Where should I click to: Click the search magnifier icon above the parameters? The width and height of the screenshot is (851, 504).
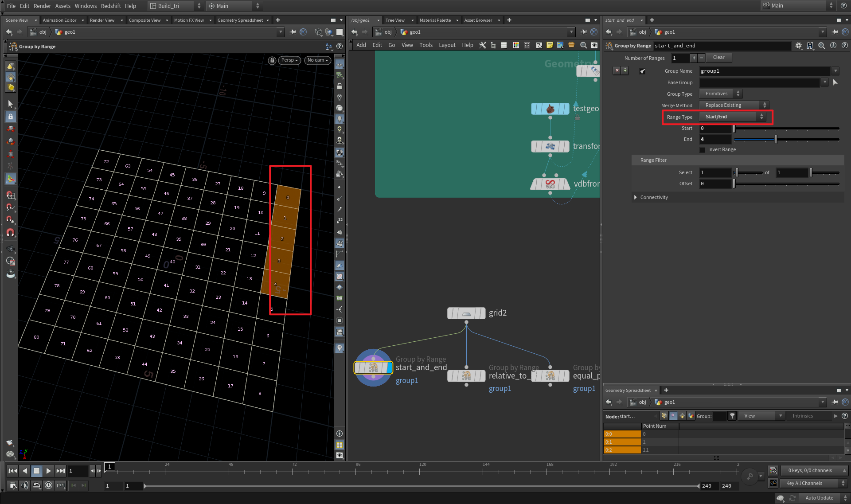[822, 45]
